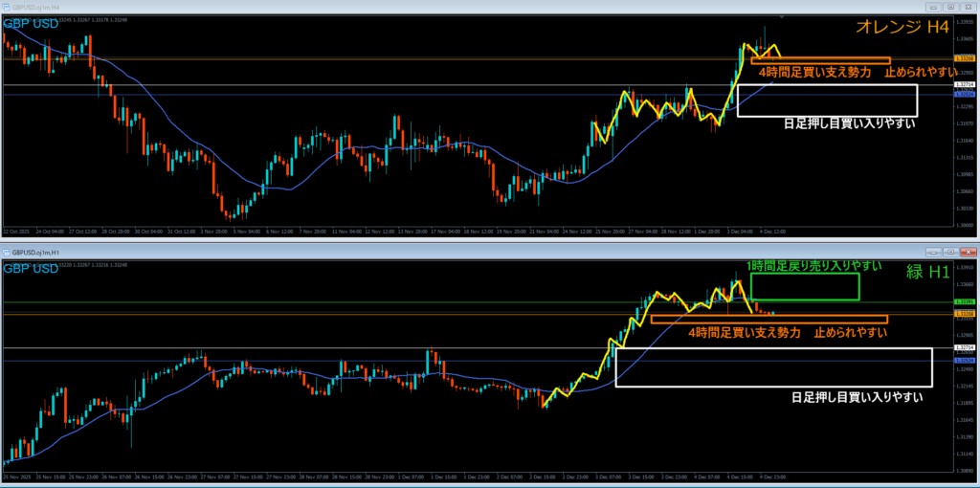Click the white 1.32714 price label in H4 chart
Image resolution: width=980 pixels, height=488 pixels.
966,84
